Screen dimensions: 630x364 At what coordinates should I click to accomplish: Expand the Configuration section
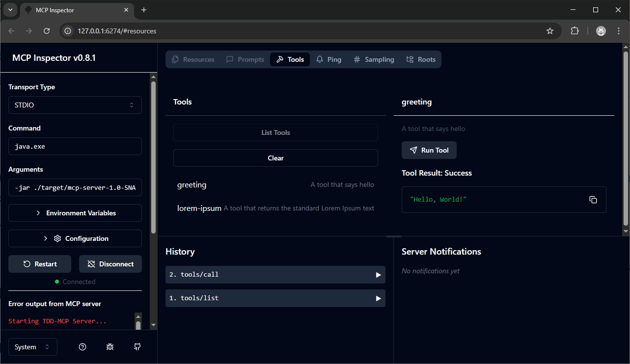pos(75,238)
